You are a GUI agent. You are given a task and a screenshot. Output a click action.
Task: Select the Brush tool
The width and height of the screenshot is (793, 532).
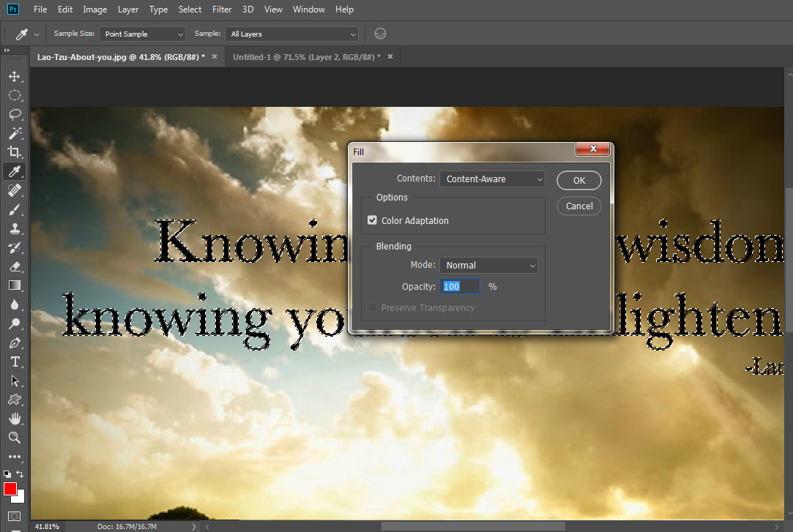[x=15, y=210]
